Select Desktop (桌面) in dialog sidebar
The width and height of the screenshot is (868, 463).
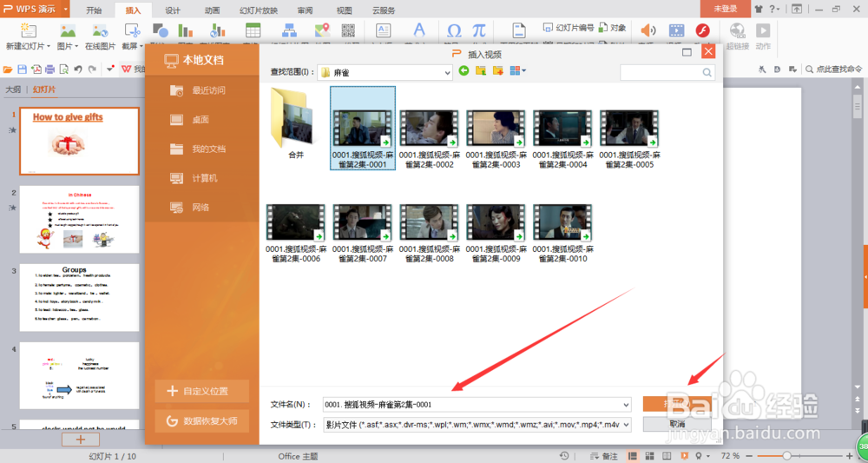coord(202,120)
